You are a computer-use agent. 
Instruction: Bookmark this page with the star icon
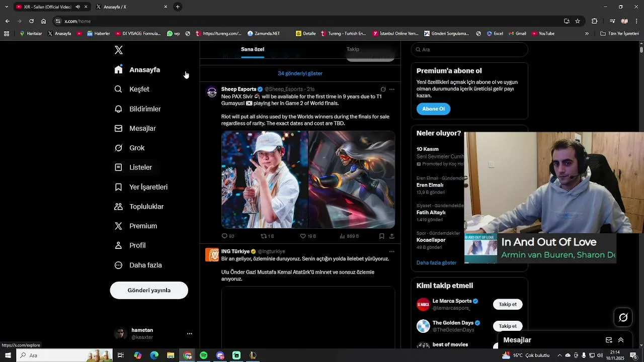point(578,21)
